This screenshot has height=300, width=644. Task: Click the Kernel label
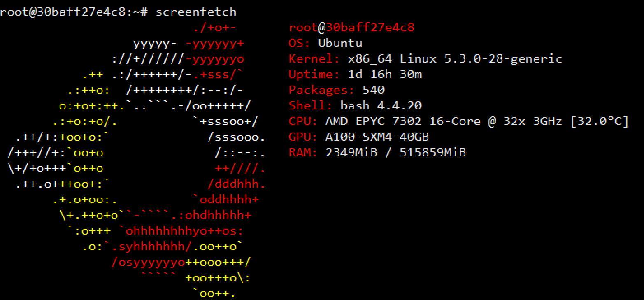(314, 59)
